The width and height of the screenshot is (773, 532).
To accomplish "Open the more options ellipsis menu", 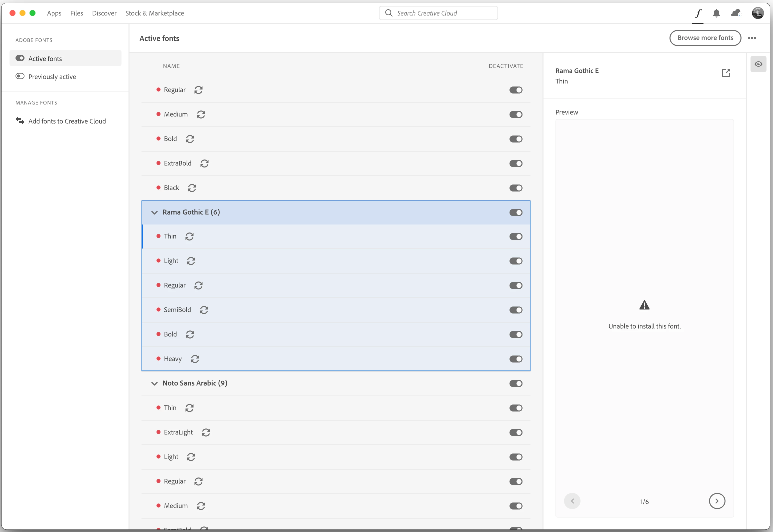I will (x=752, y=38).
